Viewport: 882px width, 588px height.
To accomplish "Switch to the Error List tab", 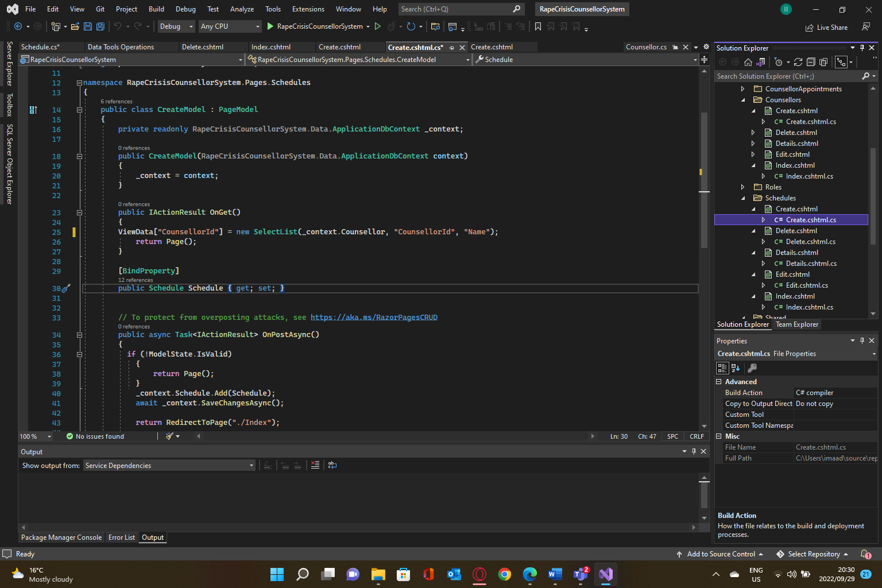I will [x=122, y=537].
